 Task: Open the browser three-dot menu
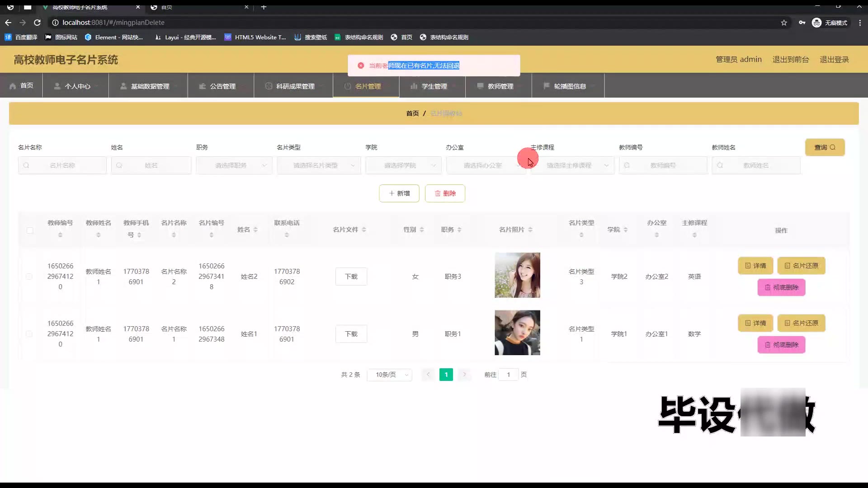[x=860, y=23]
